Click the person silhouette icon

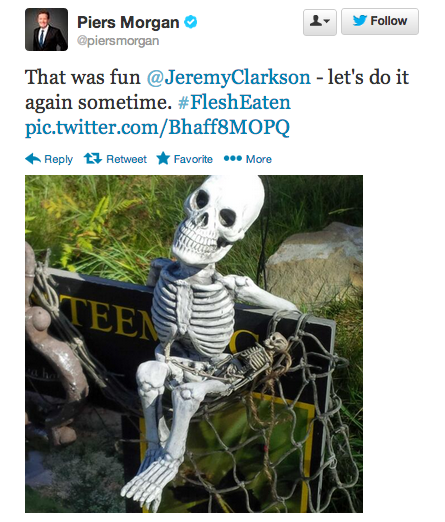(x=316, y=21)
